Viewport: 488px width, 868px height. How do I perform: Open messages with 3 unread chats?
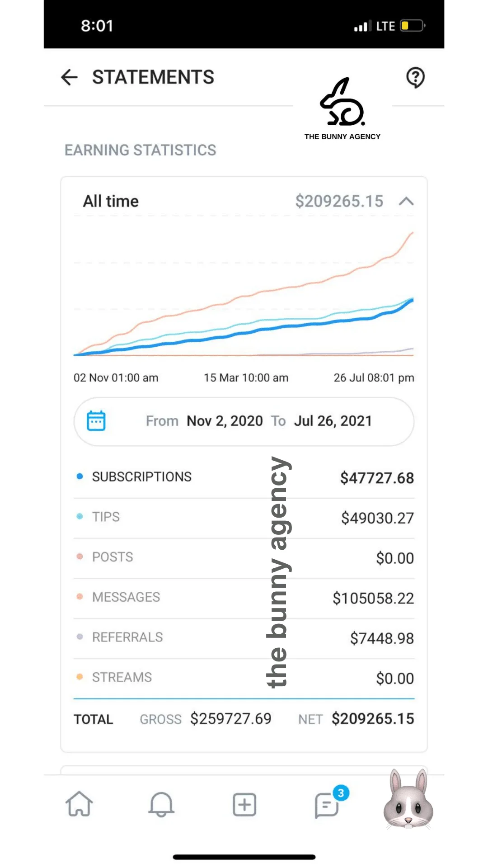[326, 805]
